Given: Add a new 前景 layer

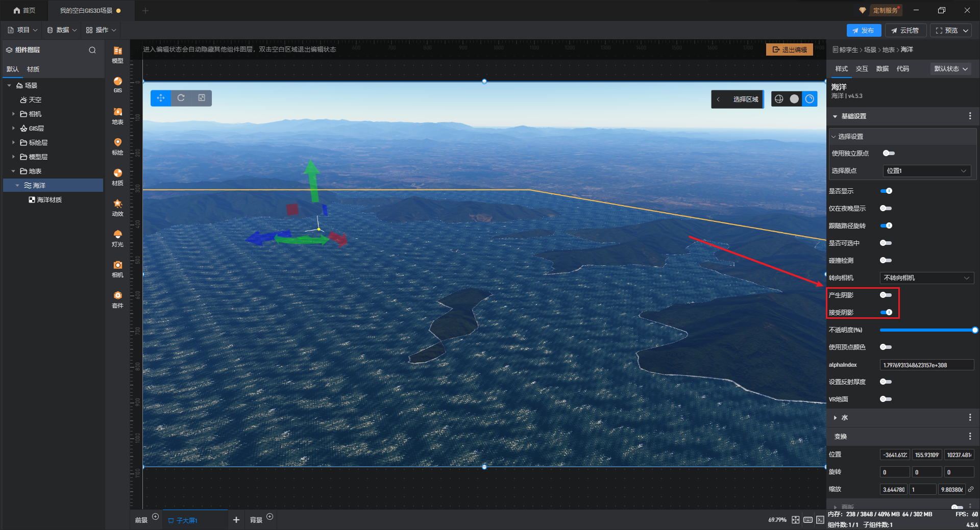Looking at the screenshot, I should pyautogui.click(x=156, y=517).
